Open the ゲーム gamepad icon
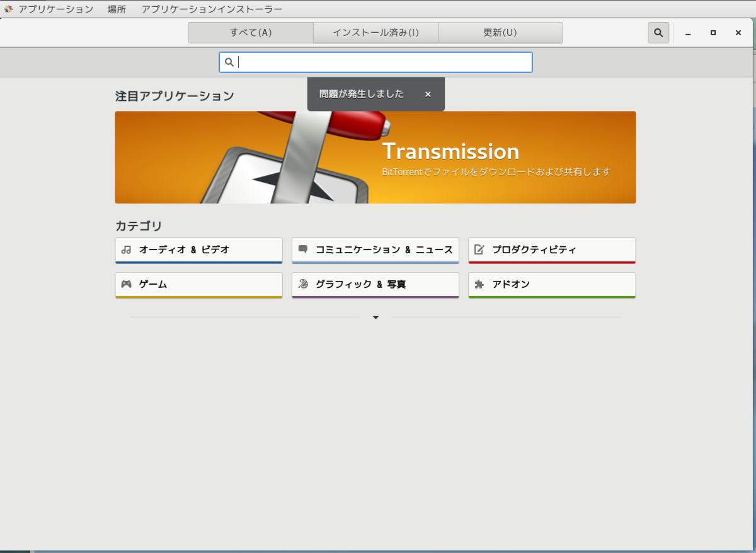The width and height of the screenshot is (756, 553). coord(125,284)
